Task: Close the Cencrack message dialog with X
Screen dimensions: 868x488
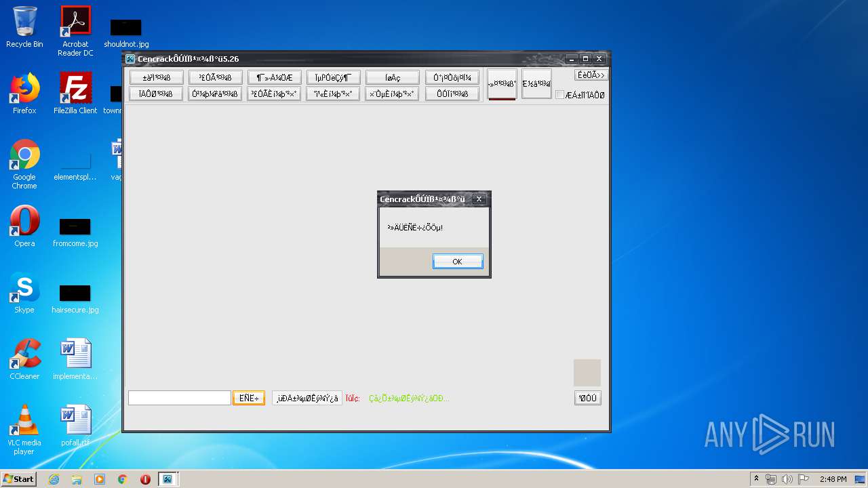Action: coord(479,199)
